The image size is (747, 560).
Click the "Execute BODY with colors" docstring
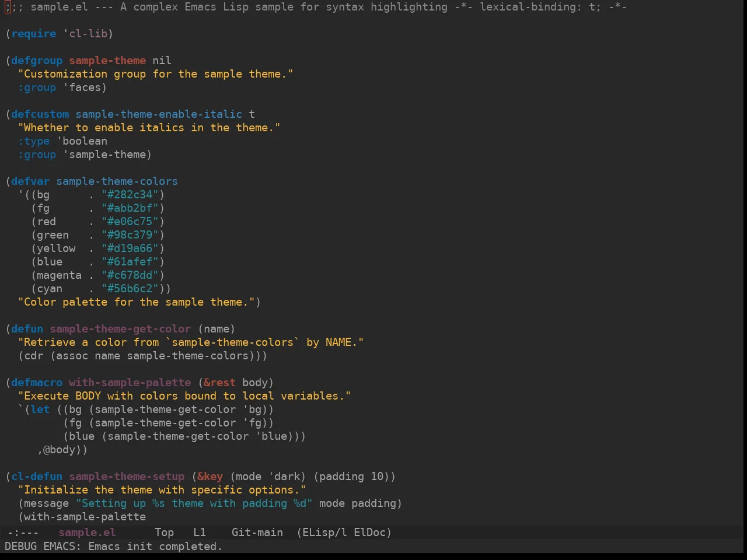[x=184, y=395]
